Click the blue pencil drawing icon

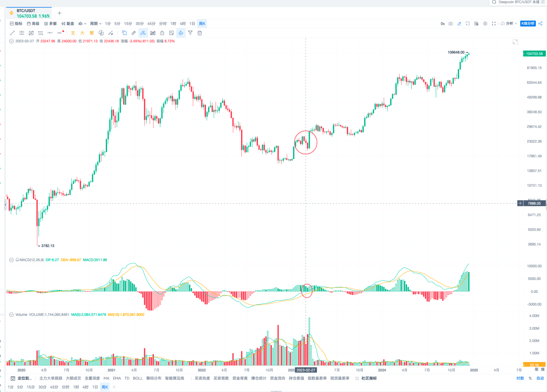click(459, 24)
